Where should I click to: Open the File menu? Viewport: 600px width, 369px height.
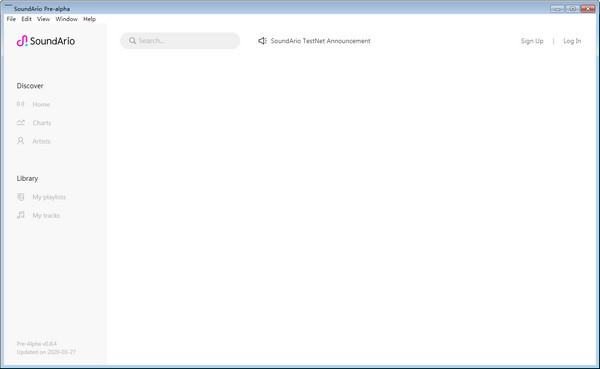[11, 19]
